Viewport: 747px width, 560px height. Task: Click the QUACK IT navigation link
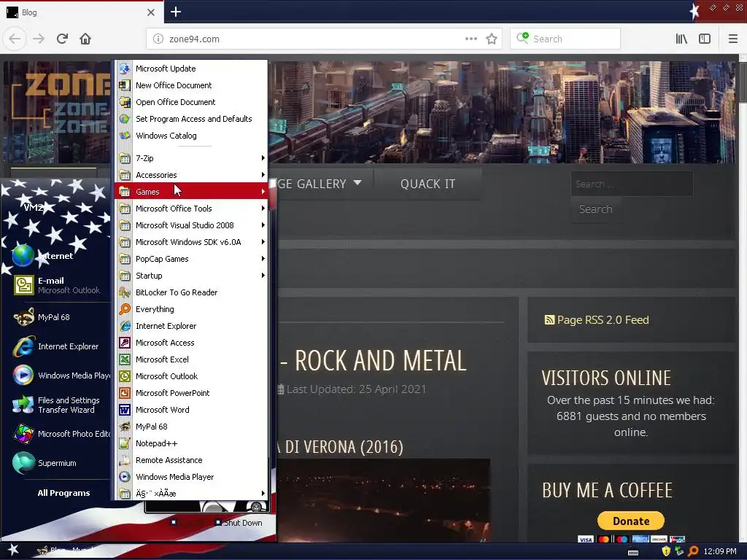[x=427, y=184]
